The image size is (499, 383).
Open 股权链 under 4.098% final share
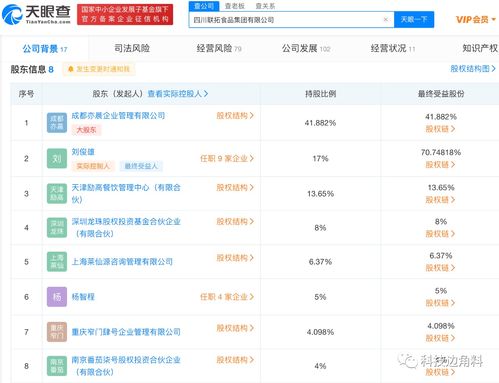(440, 338)
